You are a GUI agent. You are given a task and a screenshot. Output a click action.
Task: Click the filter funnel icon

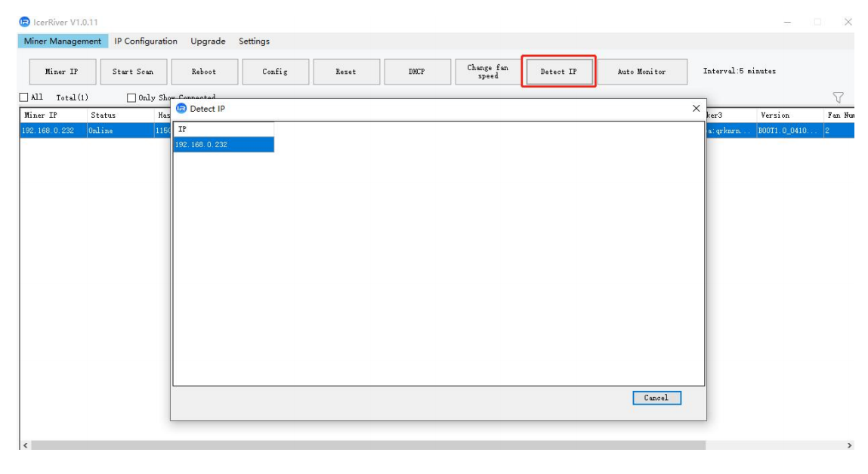click(838, 97)
